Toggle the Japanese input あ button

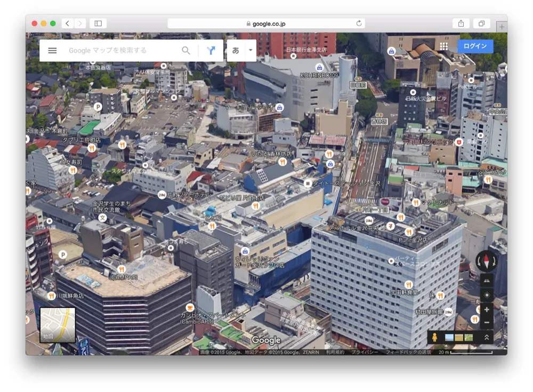point(235,50)
